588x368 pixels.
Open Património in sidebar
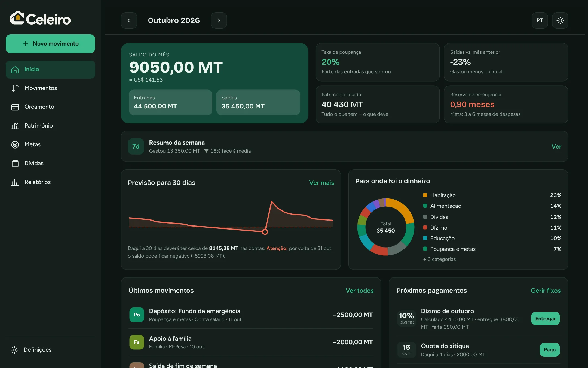pyautogui.click(x=50, y=126)
